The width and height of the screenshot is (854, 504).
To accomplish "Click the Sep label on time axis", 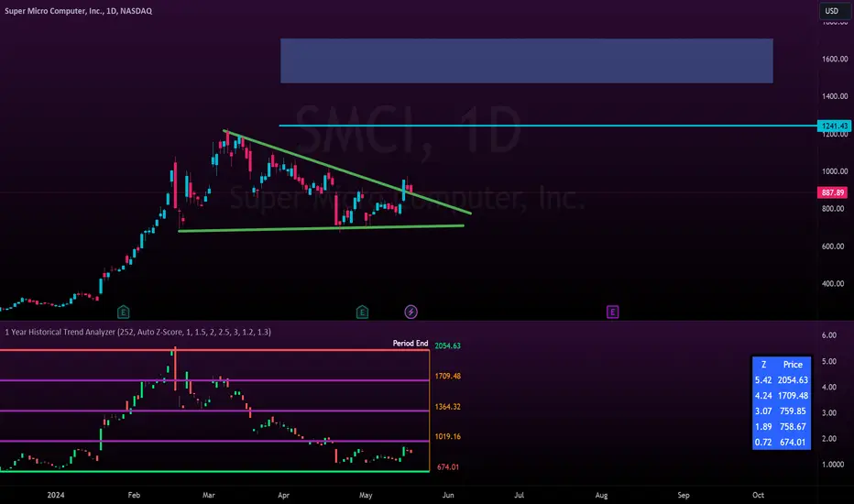I will coord(684,495).
